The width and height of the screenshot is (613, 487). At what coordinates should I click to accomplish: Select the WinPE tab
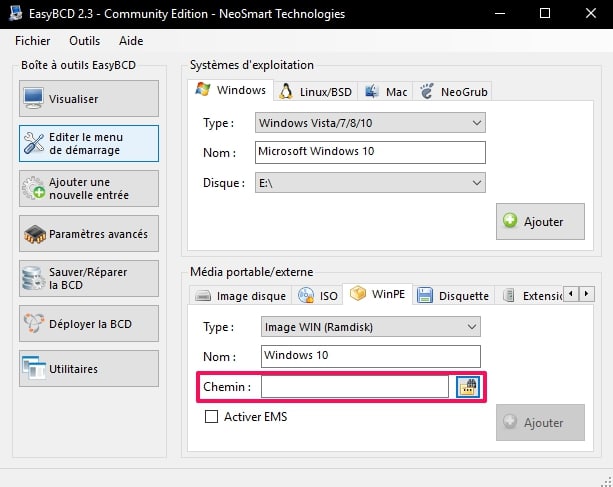377,294
